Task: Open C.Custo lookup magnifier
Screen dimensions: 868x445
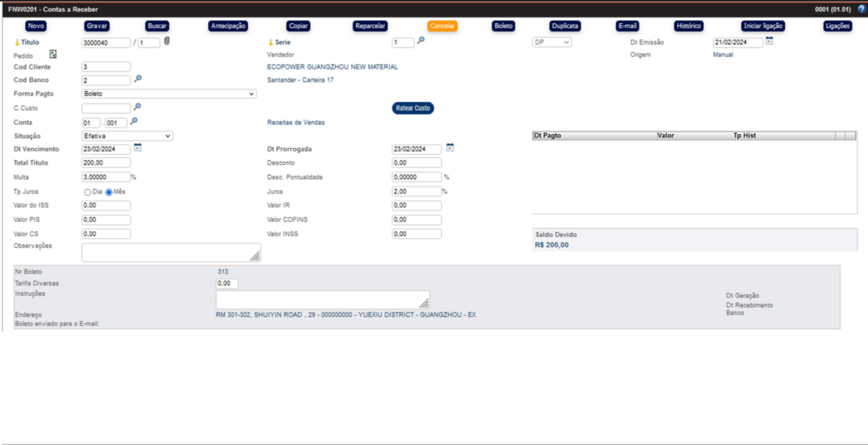Action: [138, 107]
